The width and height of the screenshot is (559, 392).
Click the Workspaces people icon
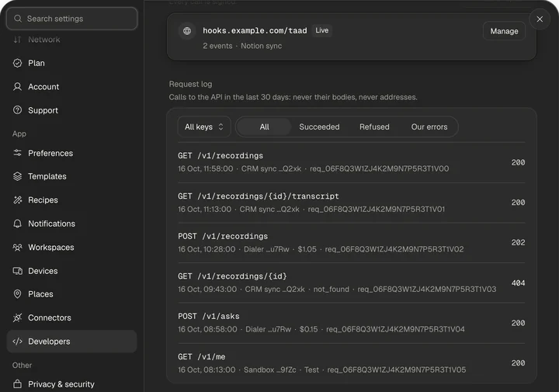coord(17,247)
